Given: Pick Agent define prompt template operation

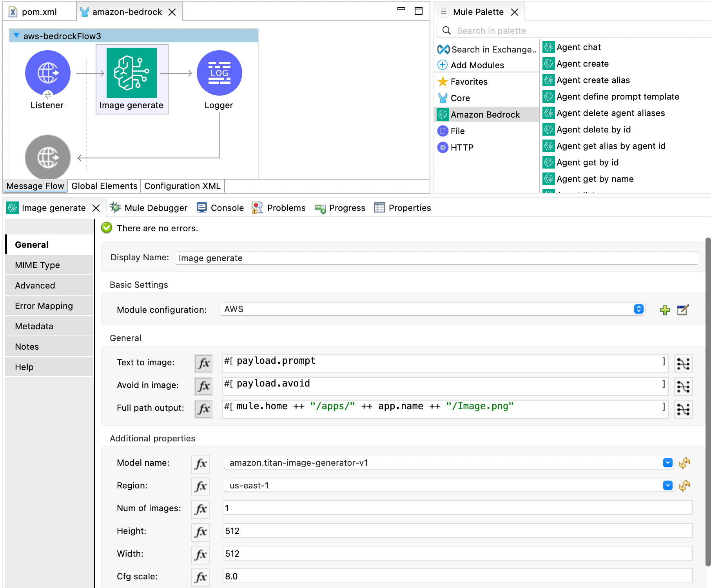Looking at the screenshot, I should (611, 96).
